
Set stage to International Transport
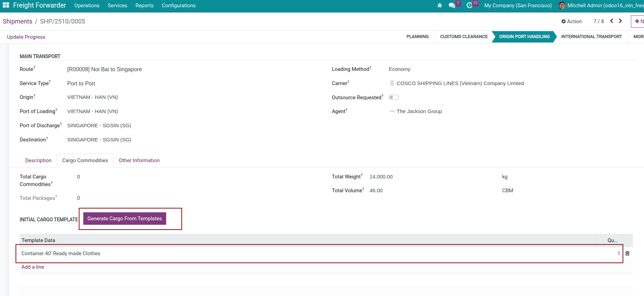[x=591, y=37]
